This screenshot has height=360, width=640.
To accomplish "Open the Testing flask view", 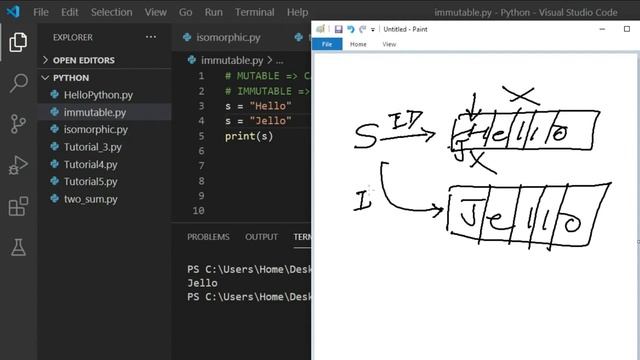I will click(x=18, y=247).
